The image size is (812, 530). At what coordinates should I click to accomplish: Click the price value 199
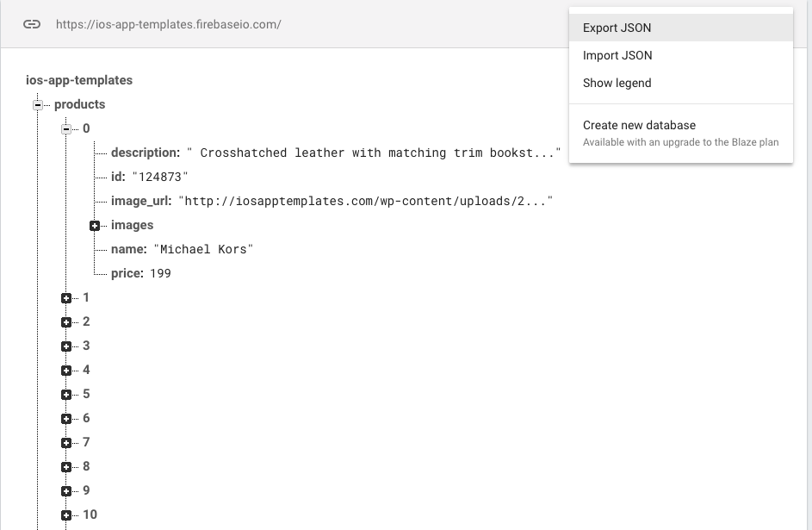point(160,273)
